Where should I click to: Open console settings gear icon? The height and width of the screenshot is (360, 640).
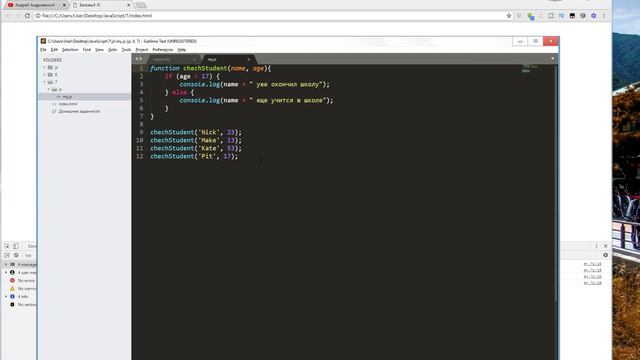point(605,255)
